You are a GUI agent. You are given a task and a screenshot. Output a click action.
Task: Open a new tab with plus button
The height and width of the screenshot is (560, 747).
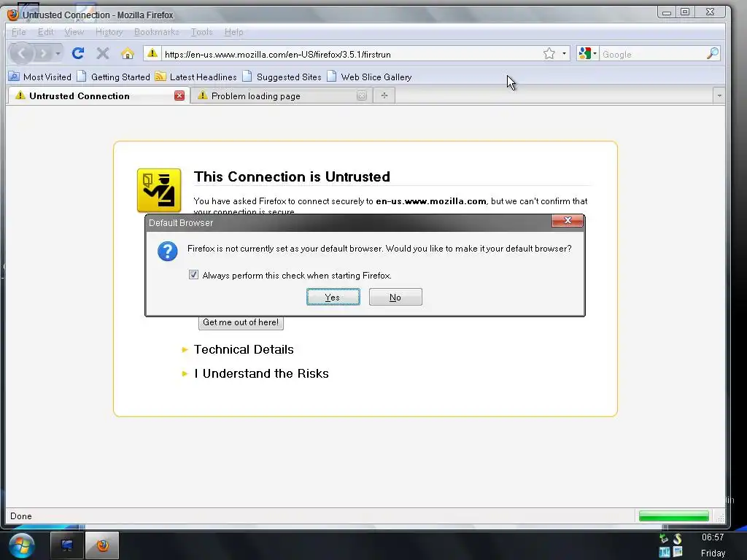[x=384, y=96]
